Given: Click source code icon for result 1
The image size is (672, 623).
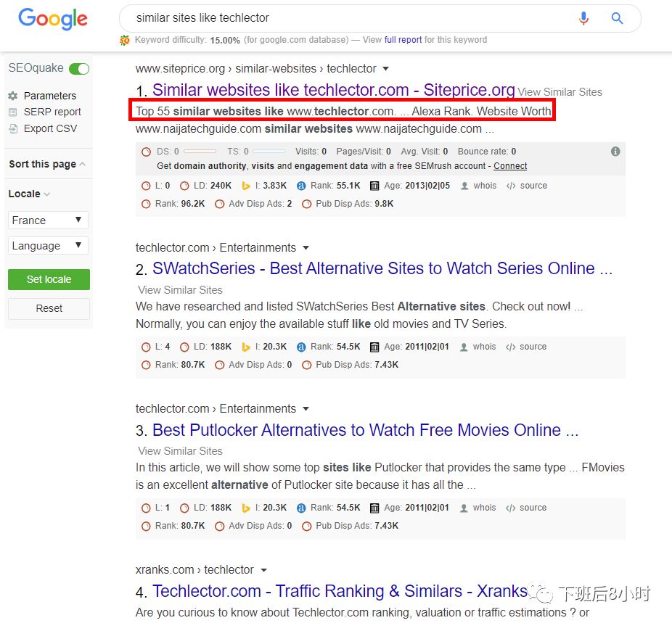Looking at the screenshot, I should click(x=510, y=186).
